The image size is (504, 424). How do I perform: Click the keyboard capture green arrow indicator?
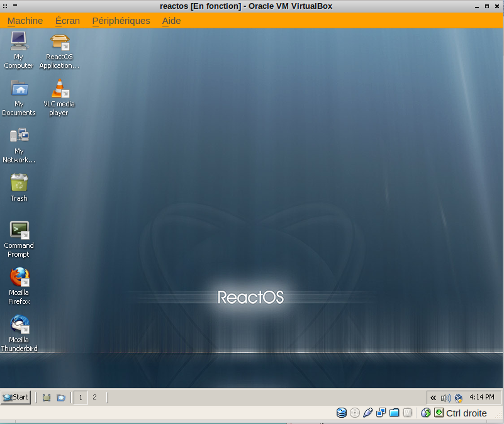(x=439, y=413)
